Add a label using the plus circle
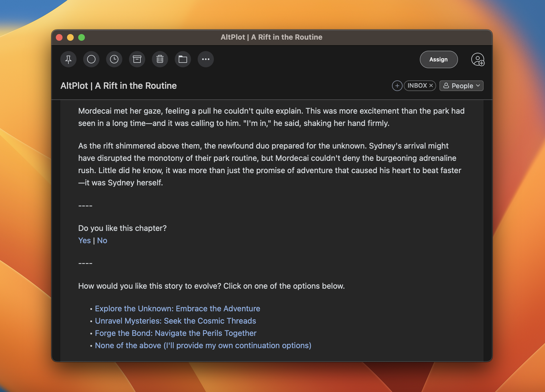545x392 pixels. [x=397, y=86]
